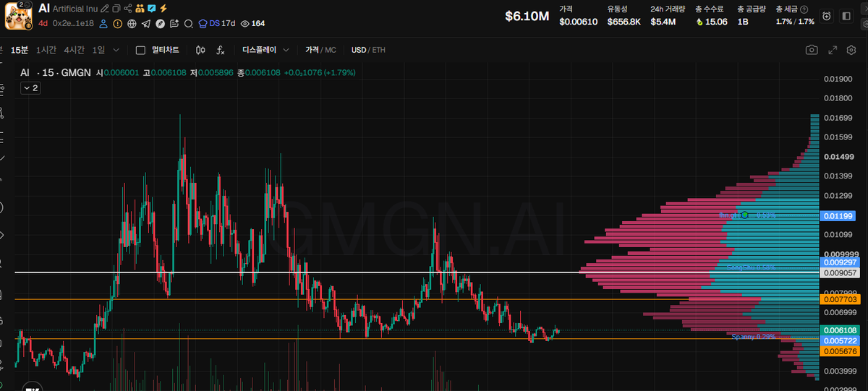Click the 4d token age label
This screenshot has width=868, height=391.
43,24
